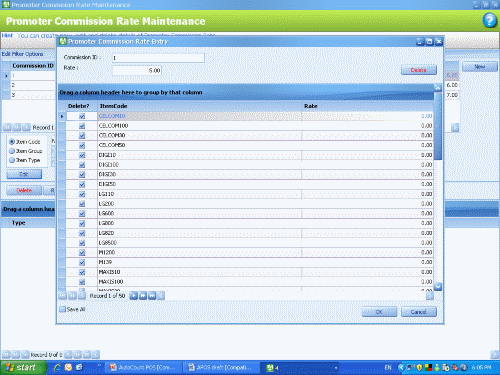Click the Cancel button in entry dialog

tap(419, 312)
